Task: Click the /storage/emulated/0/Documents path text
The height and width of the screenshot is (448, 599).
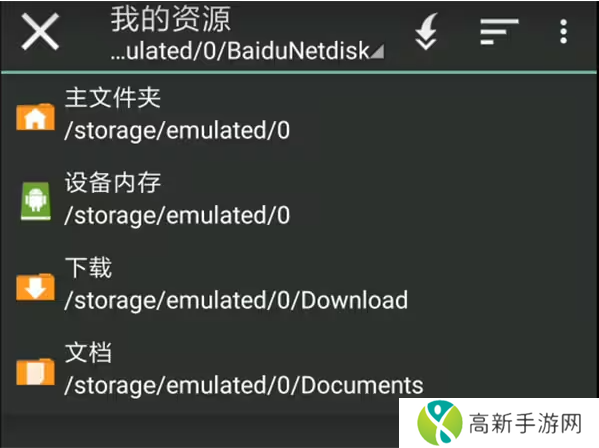Action: pos(244,386)
